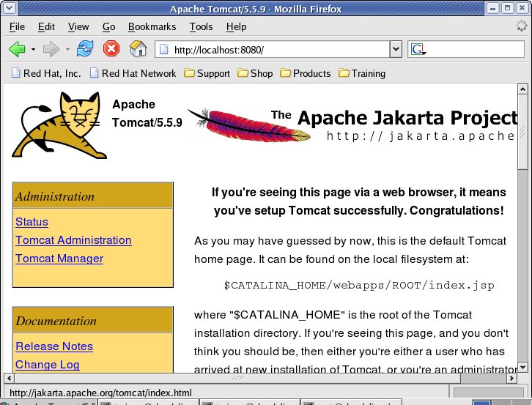Viewport: 532px width, 405px height.
Task: Click the status bar URL text
Action: [x=100, y=393]
